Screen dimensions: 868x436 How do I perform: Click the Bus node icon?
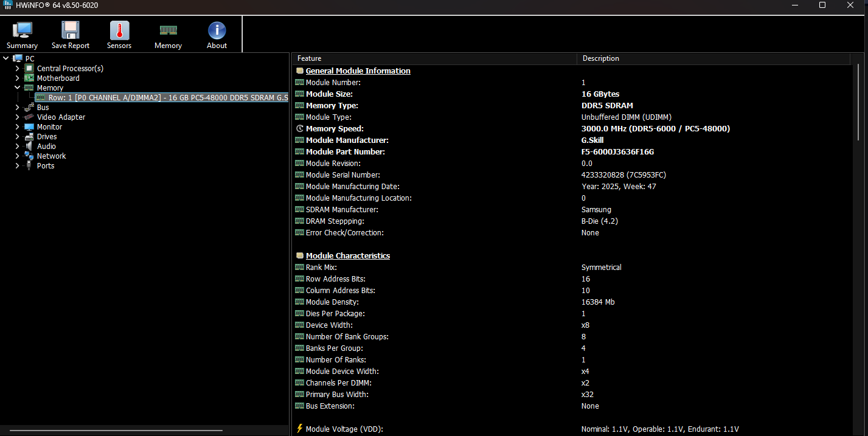[x=29, y=107]
